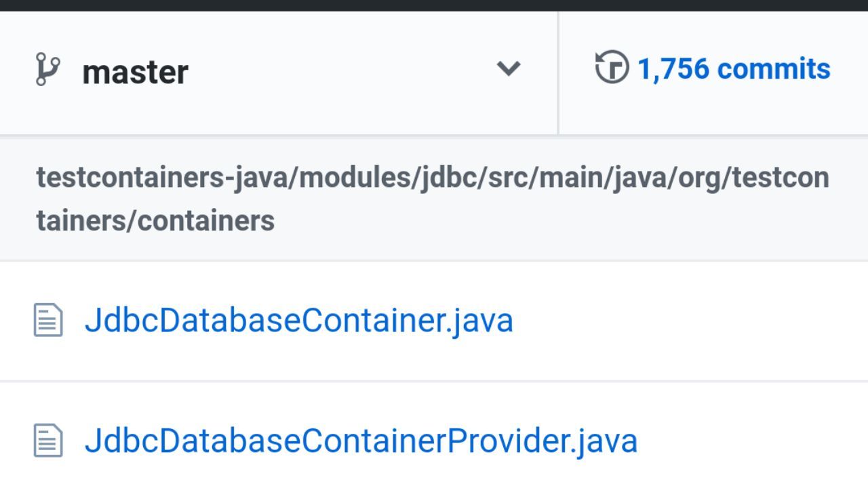868x486 pixels.
Task: Select the JdbcDatabaseContainer.java row's empty area
Action: pos(690,321)
